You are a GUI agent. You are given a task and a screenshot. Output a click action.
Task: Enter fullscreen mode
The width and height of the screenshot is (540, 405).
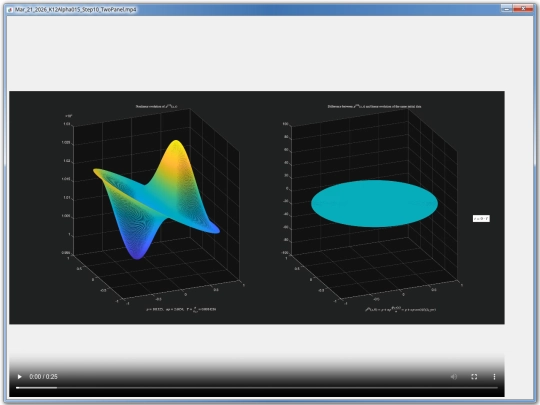474,376
